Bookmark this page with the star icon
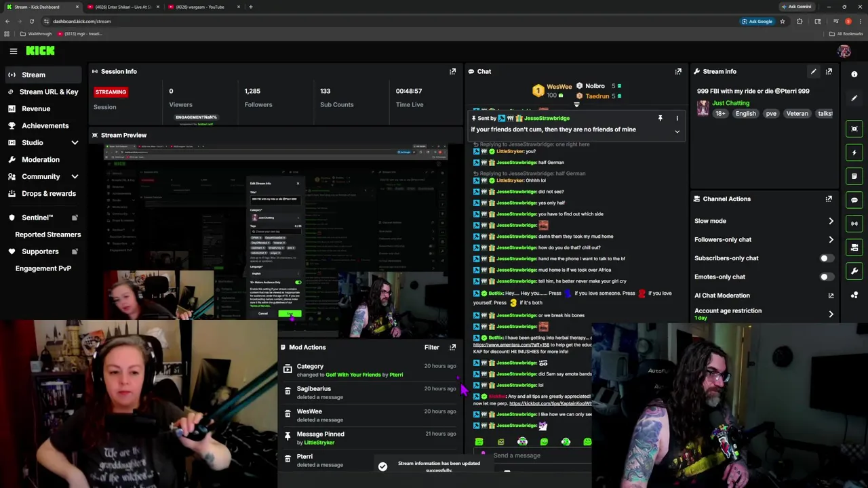 tap(782, 21)
